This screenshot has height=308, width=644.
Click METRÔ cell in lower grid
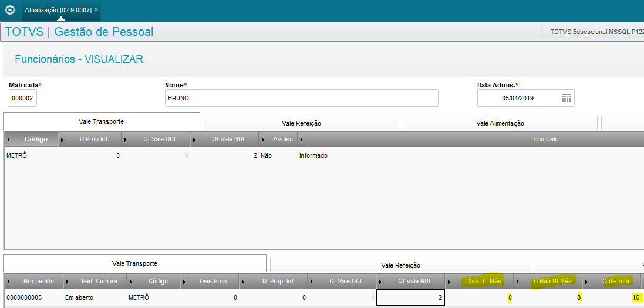[x=139, y=298]
